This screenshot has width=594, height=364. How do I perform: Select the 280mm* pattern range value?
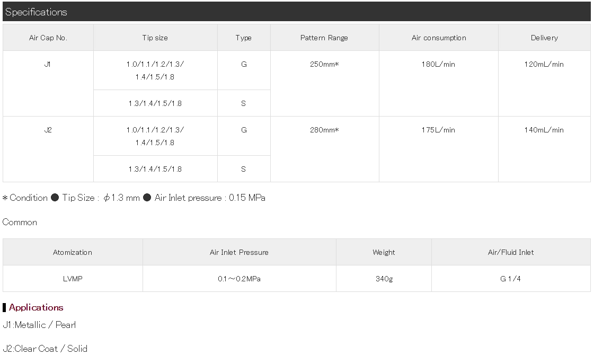click(x=324, y=130)
